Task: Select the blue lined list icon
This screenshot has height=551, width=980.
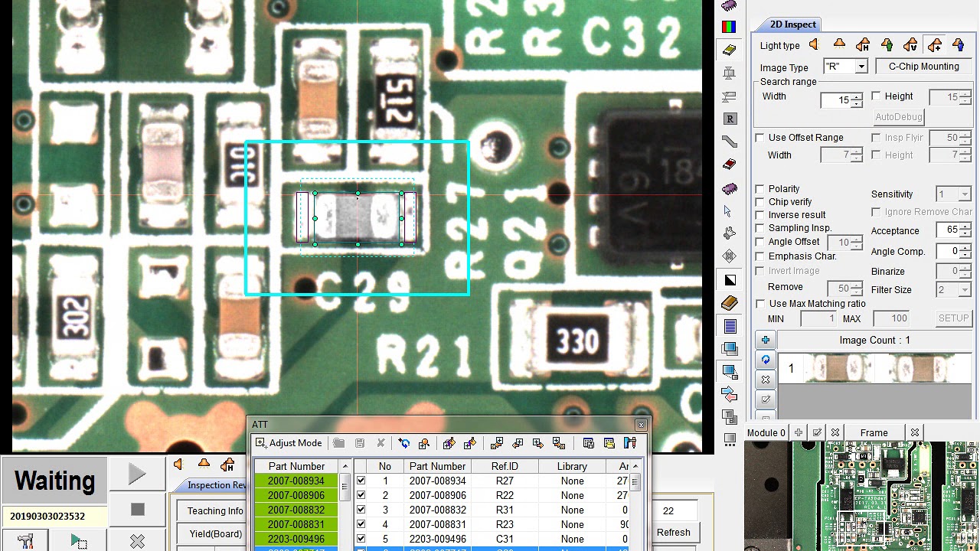Action: [x=730, y=327]
